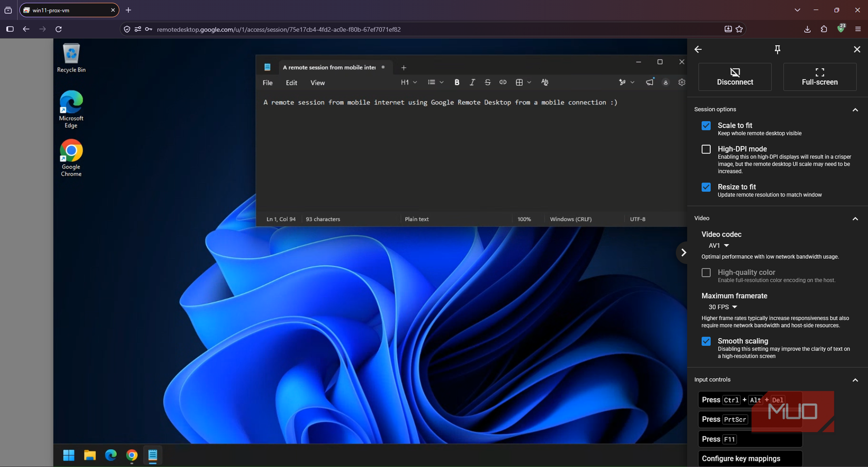Click the Disconnect button
This screenshot has width=868, height=467.
(735, 77)
